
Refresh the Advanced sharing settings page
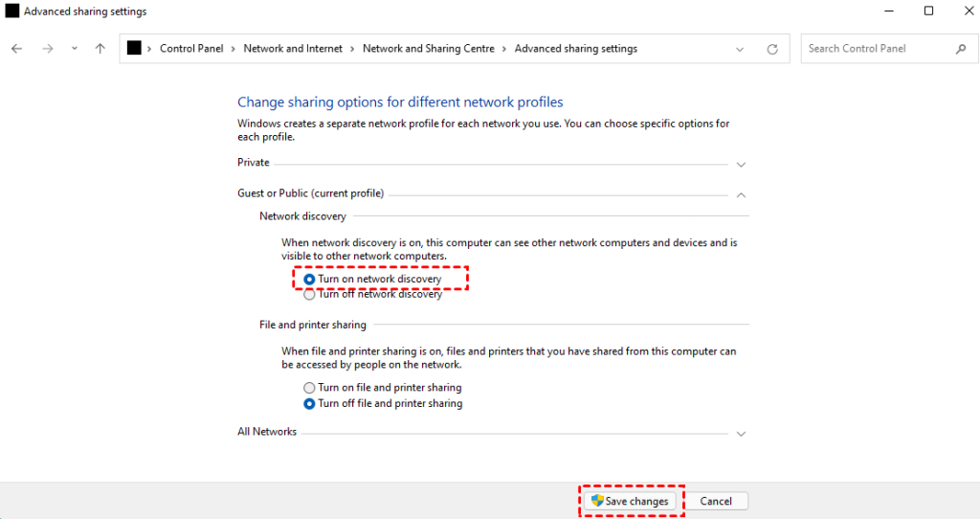point(772,50)
